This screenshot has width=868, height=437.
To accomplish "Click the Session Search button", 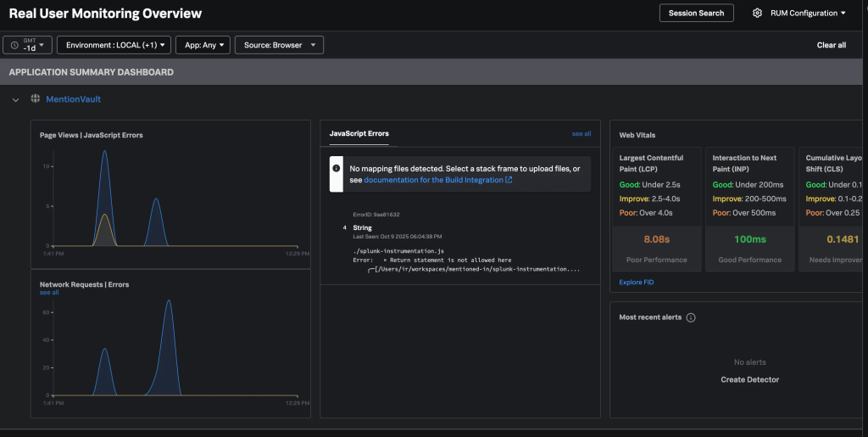I will point(696,14).
